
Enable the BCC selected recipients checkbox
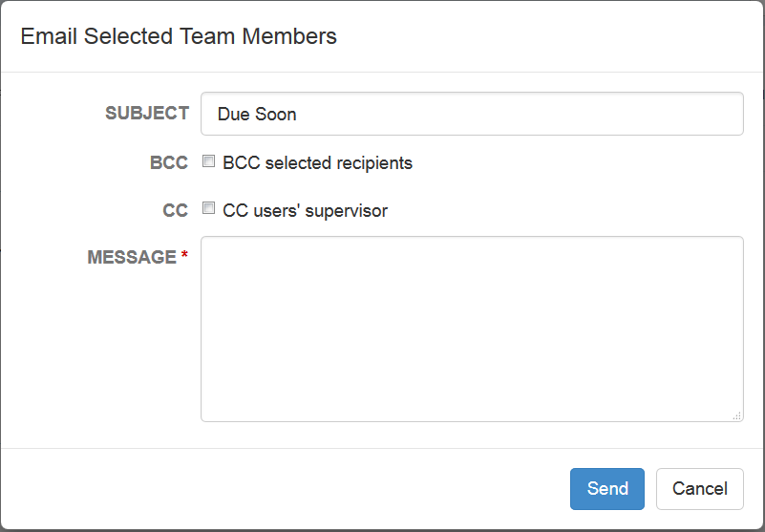point(209,161)
